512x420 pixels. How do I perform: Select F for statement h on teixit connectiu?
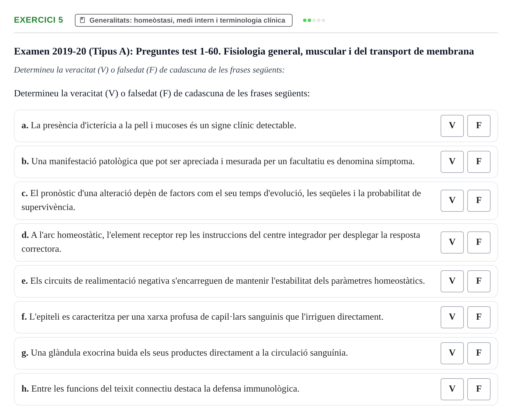[x=479, y=389]
